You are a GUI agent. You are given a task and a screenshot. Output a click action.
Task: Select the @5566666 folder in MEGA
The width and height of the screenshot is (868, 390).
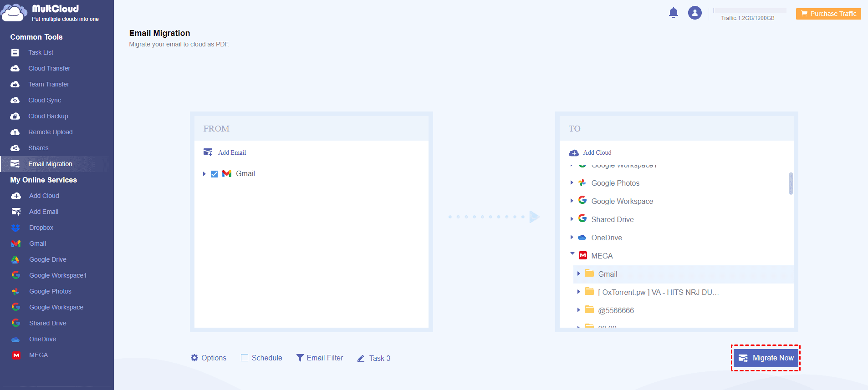point(616,310)
